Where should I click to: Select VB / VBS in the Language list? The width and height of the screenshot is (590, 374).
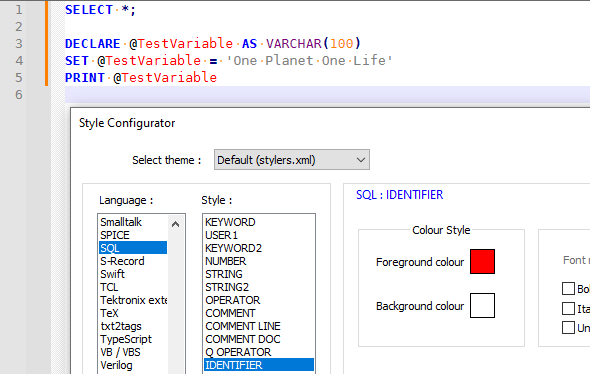pyautogui.click(x=132, y=352)
